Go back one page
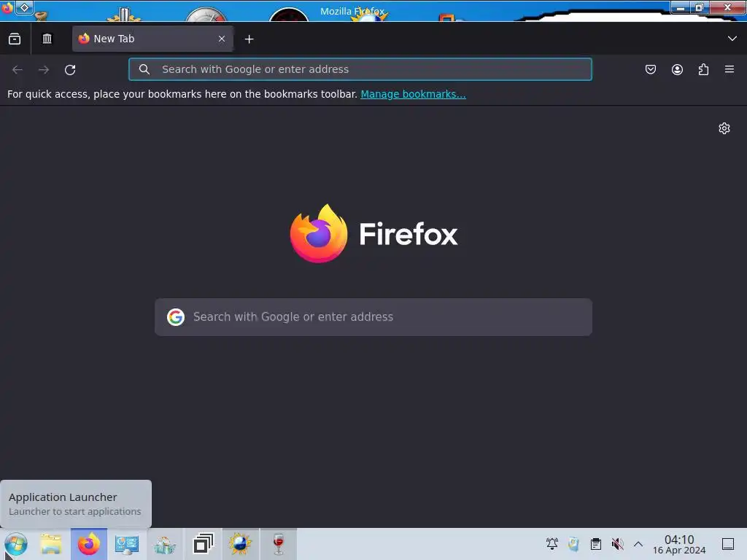Viewport: 747px width, 560px height. click(x=18, y=69)
